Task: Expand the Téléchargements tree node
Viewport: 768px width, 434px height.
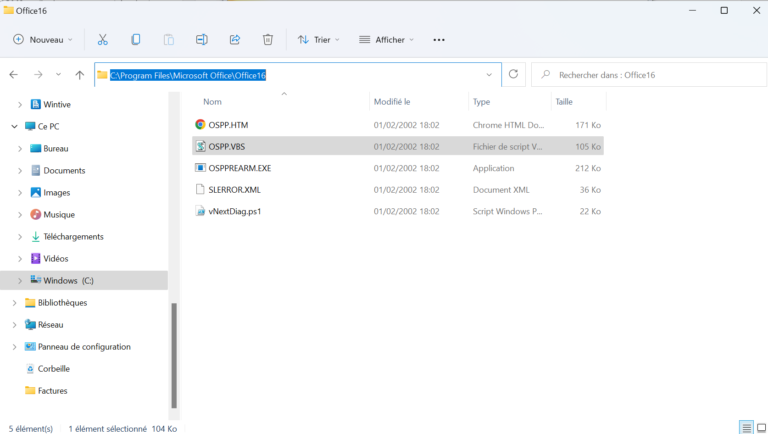Action: pyautogui.click(x=20, y=237)
